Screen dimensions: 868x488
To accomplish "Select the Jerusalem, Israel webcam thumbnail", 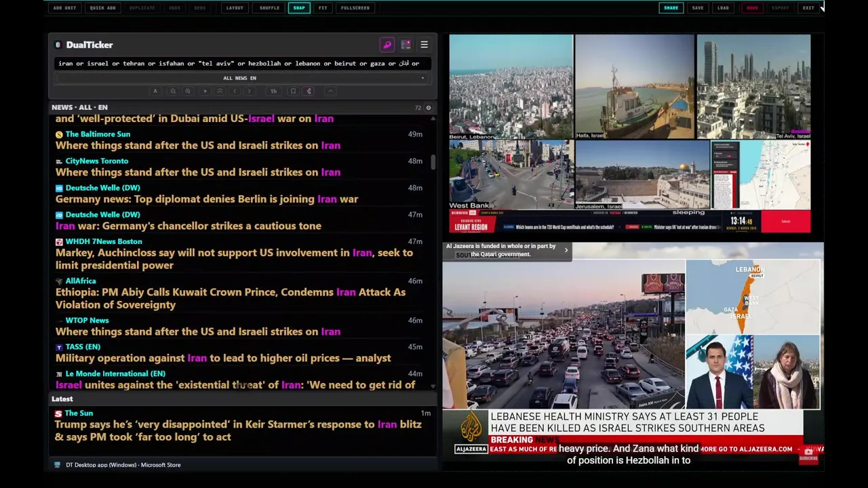I will pyautogui.click(x=642, y=175).
